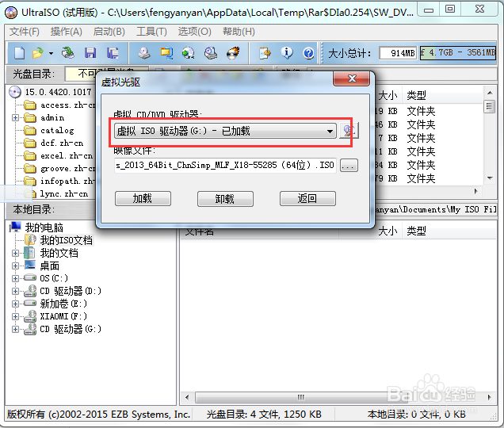Click the image file path field

point(225,166)
